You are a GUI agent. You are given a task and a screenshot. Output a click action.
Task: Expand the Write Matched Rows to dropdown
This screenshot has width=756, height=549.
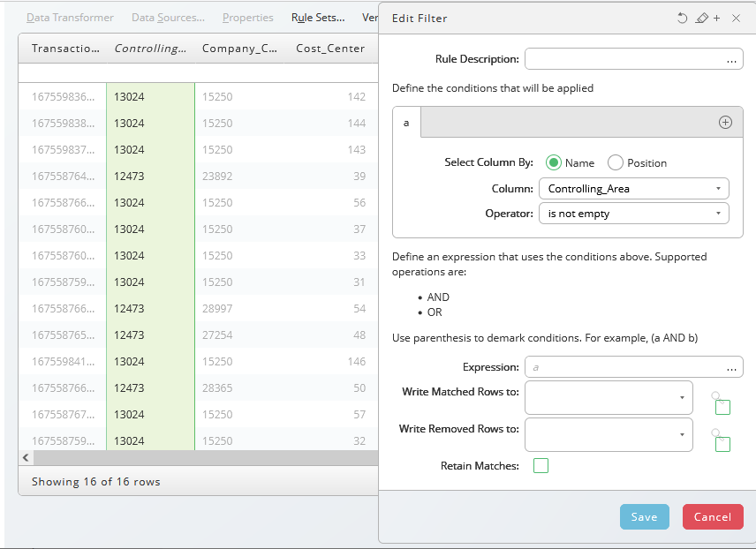tap(609, 398)
